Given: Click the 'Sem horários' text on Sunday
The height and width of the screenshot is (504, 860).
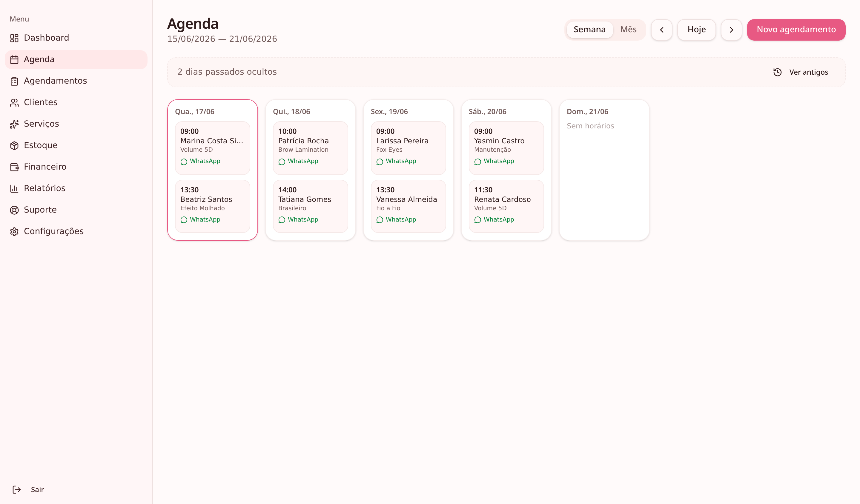Looking at the screenshot, I should pos(590,126).
